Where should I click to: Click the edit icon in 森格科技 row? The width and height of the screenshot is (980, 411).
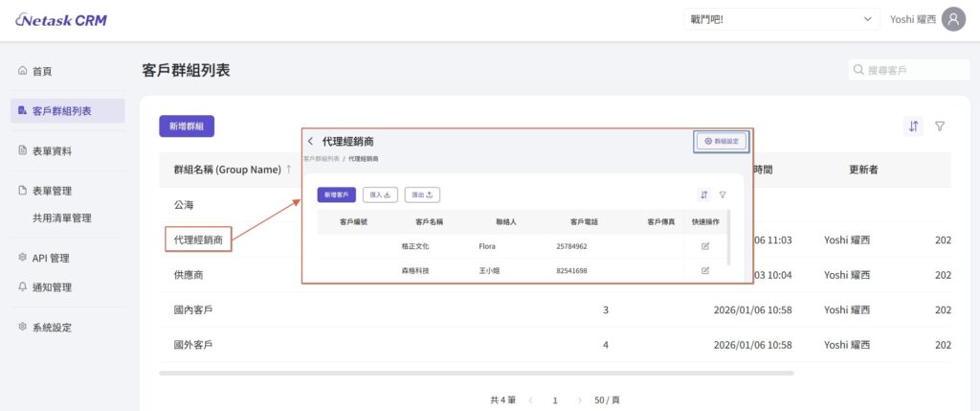tap(705, 271)
